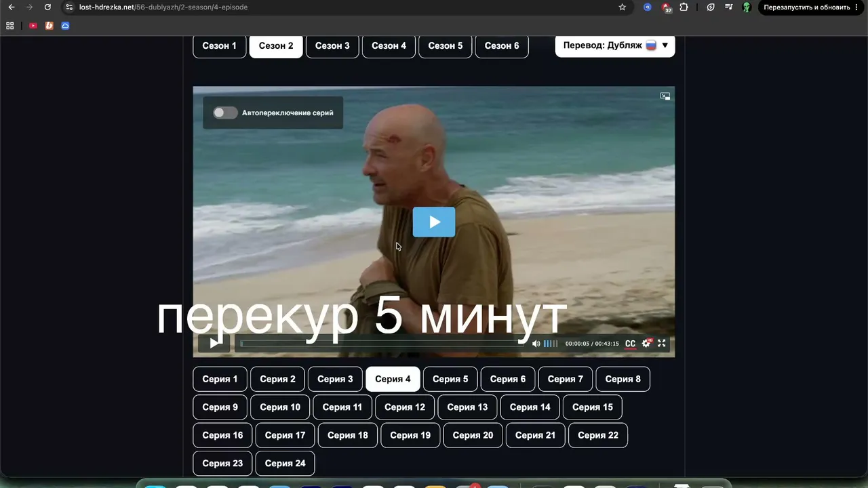This screenshot has width=868, height=488.
Task: Open the orange bookmark icon
Action: pos(50,26)
